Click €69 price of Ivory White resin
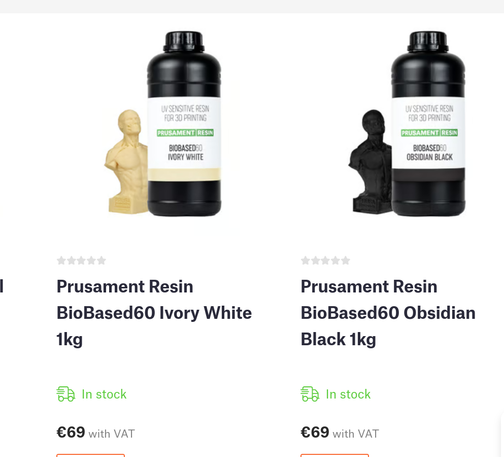504x457 pixels. 71,432
